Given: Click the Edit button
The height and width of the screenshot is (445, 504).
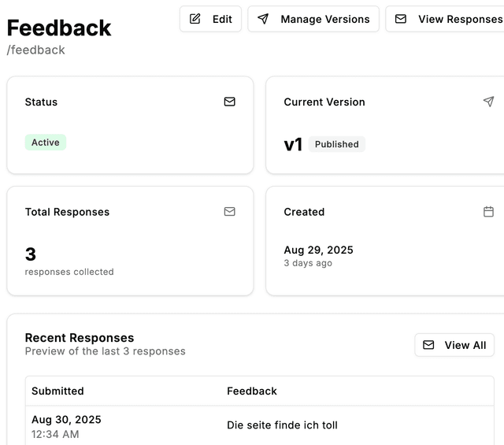Looking at the screenshot, I should (210, 19).
